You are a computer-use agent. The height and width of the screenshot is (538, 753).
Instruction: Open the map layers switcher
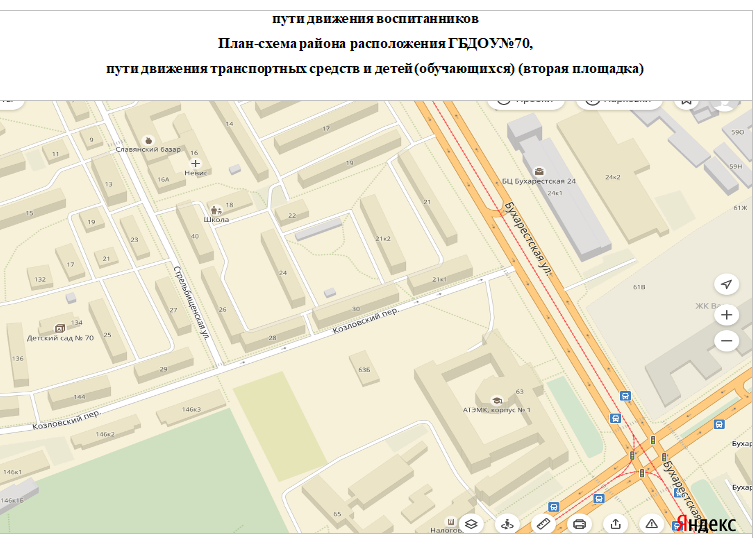[471, 524]
